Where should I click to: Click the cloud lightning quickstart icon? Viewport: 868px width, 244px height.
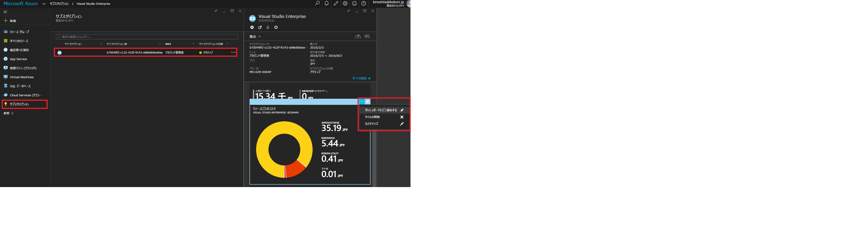click(358, 36)
